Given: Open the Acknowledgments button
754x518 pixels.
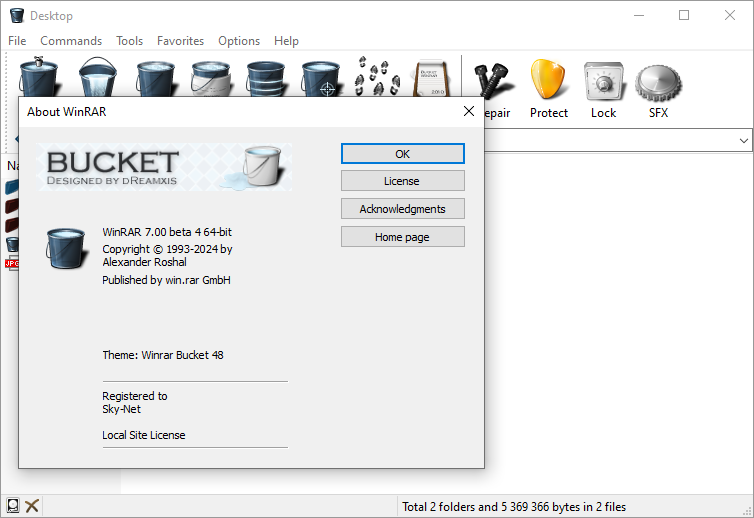Looking at the screenshot, I should click(x=403, y=209).
